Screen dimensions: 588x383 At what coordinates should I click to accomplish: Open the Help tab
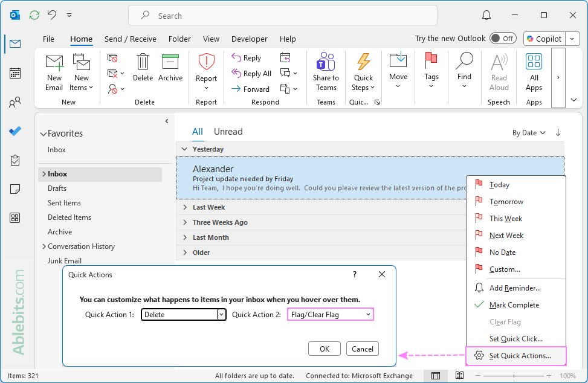[288, 39]
